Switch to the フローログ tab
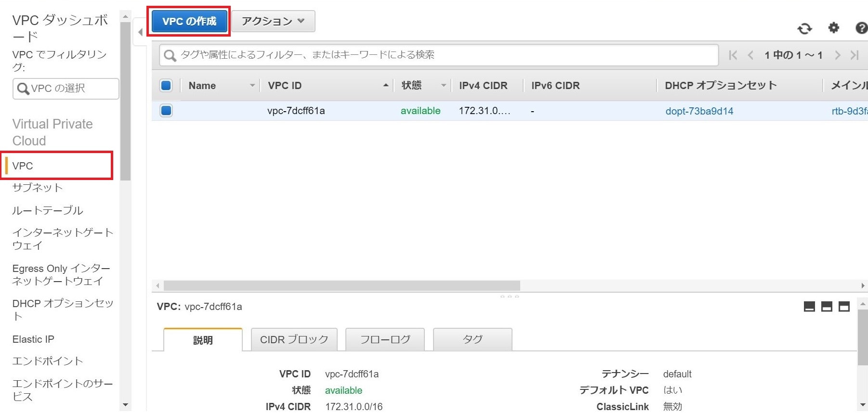The image size is (868, 413). point(385,339)
